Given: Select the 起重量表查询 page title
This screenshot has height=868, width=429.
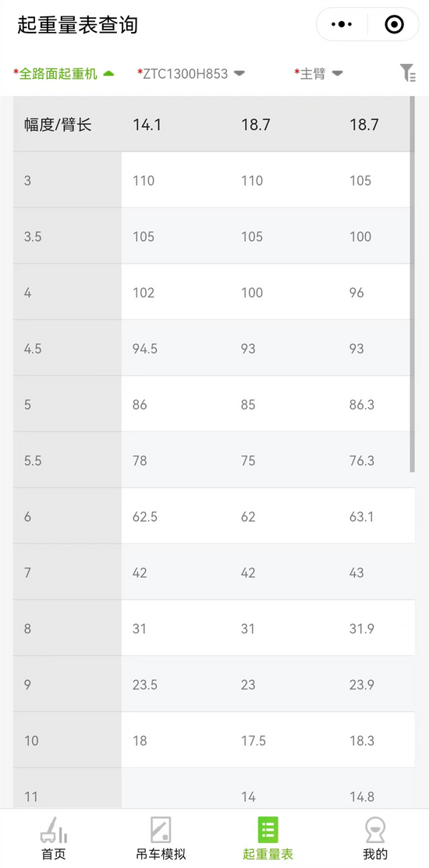Looking at the screenshot, I should point(77,25).
